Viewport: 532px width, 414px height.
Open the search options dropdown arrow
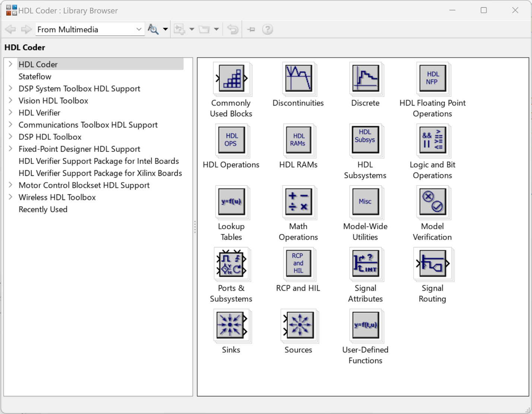(164, 29)
